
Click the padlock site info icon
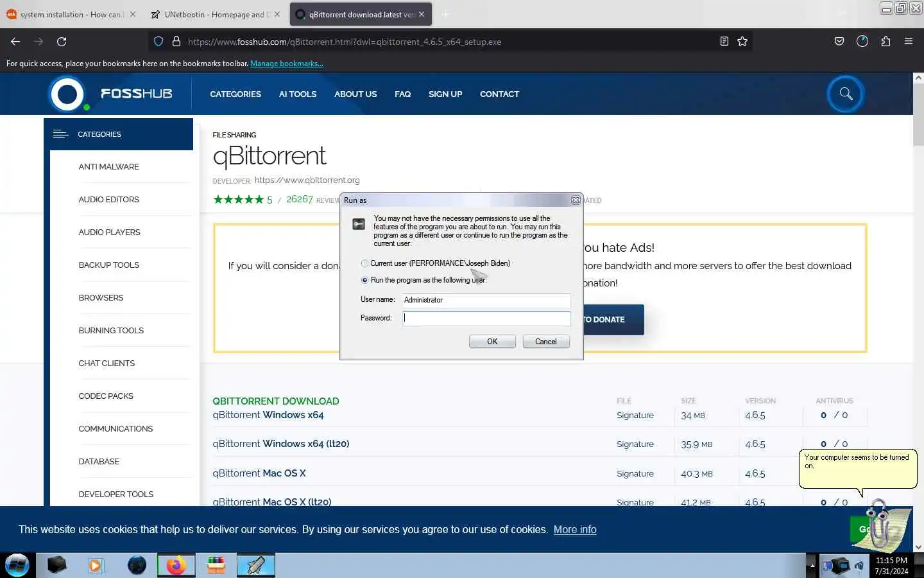click(x=176, y=41)
